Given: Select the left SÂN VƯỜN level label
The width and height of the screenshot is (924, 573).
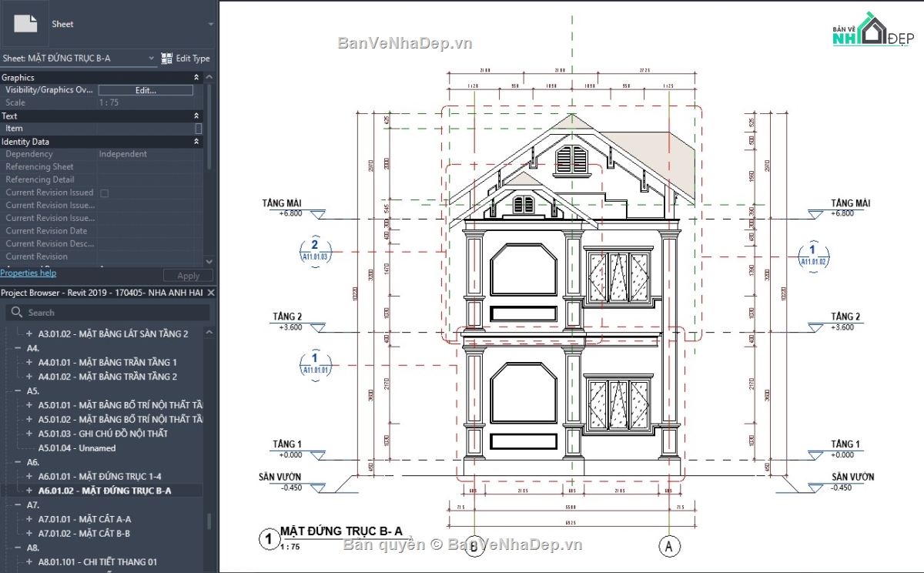Looking at the screenshot, I should pyautogui.click(x=280, y=477).
